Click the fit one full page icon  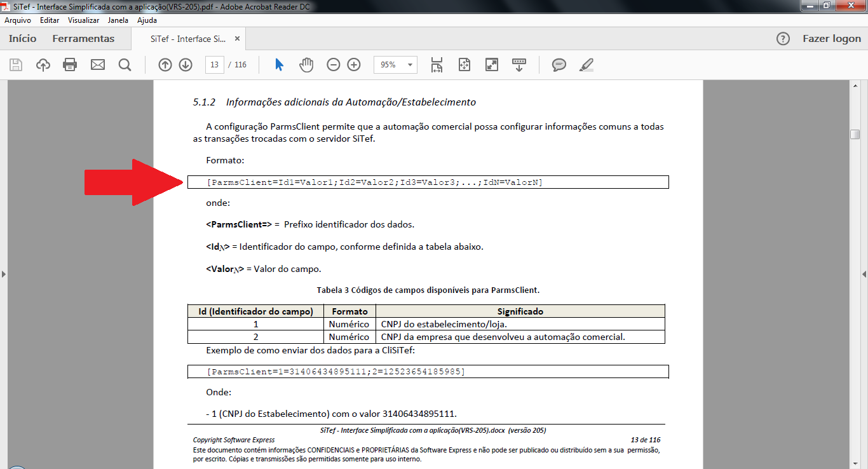(465, 65)
